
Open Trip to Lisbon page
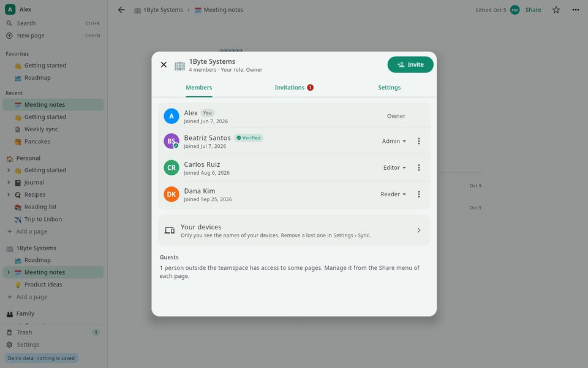[x=53, y=220]
